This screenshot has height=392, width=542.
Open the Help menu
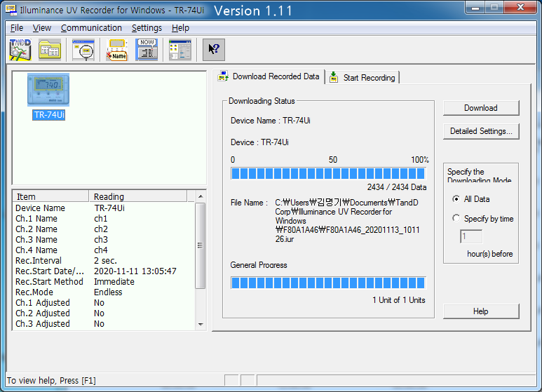point(180,28)
